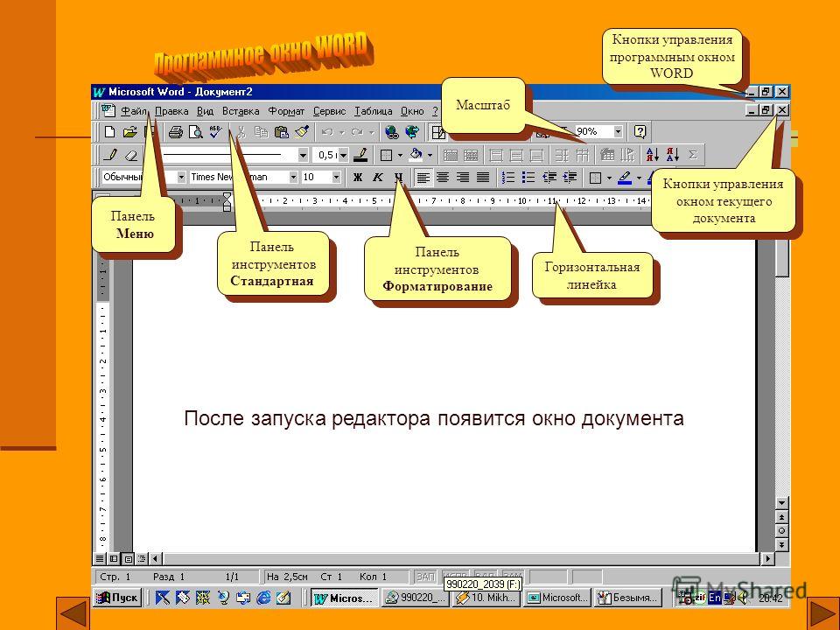Switch to the Безымя... taskbar window
Image resolution: width=840 pixels, height=630 pixels.
coord(628,598)
